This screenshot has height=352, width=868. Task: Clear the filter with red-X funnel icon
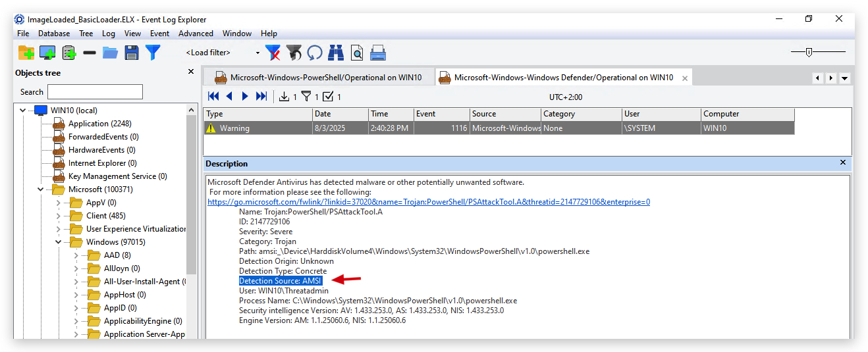coord(273,53)
